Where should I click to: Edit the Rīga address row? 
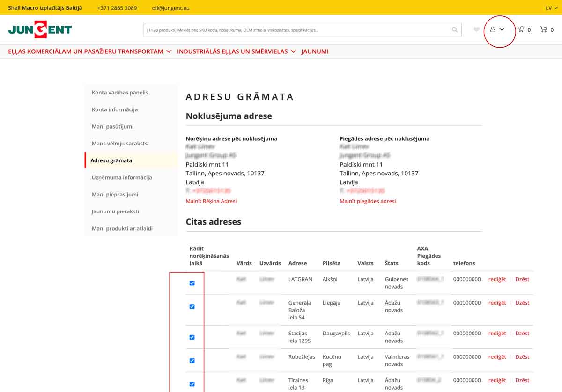point(497,380)
